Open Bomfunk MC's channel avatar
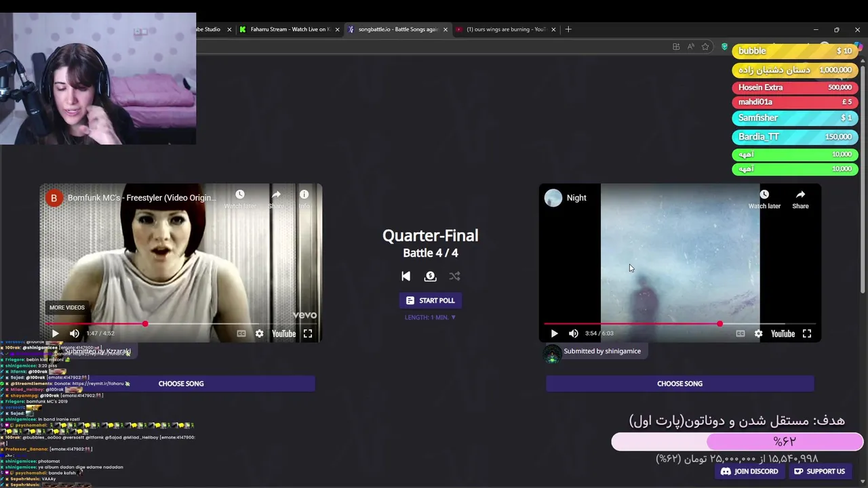Screen dimensions: 868x488 pos(54,198)
